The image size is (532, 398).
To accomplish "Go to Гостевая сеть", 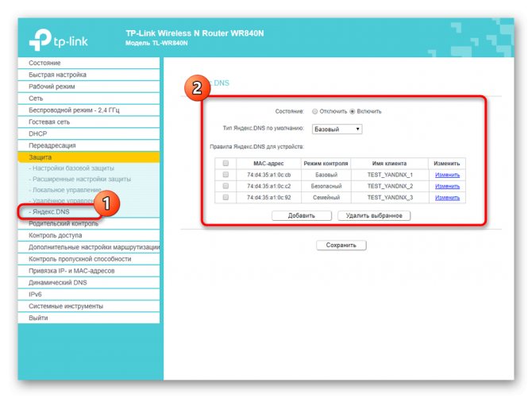I will tap(89, 122).
